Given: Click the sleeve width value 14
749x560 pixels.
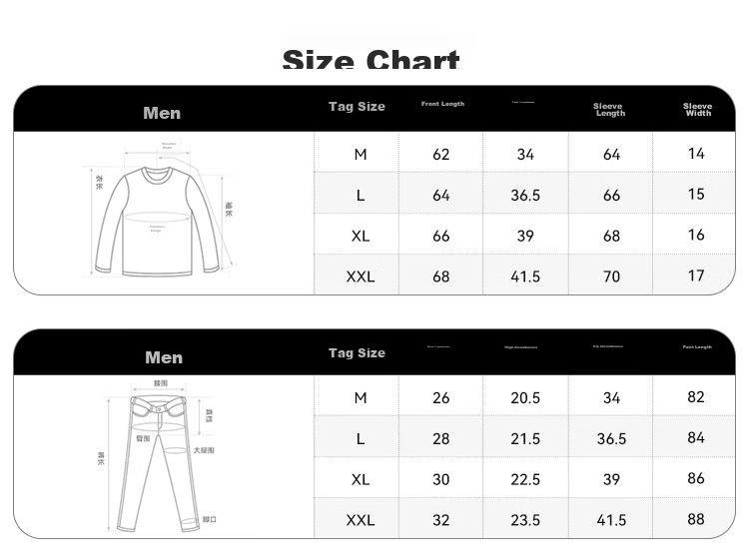Looking at the screenshot, I should click(x=696, y=154).
